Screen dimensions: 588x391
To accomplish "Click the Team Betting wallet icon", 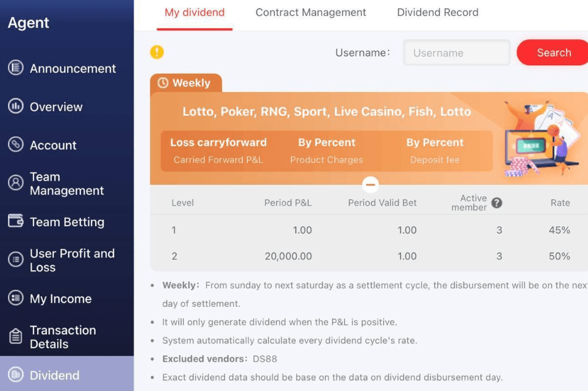I will click(16, 221).
